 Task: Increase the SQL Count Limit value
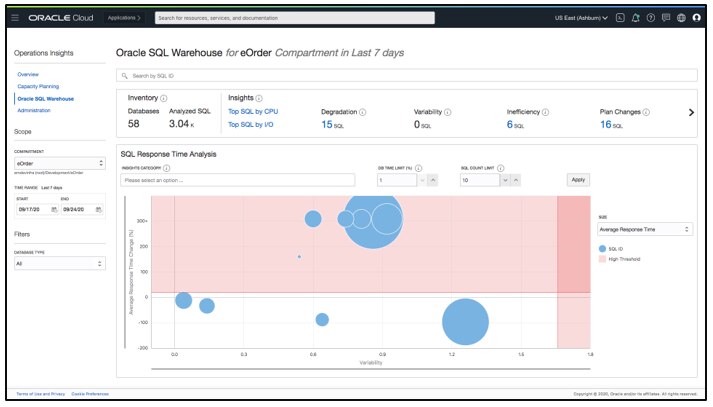tap(516, 180)
